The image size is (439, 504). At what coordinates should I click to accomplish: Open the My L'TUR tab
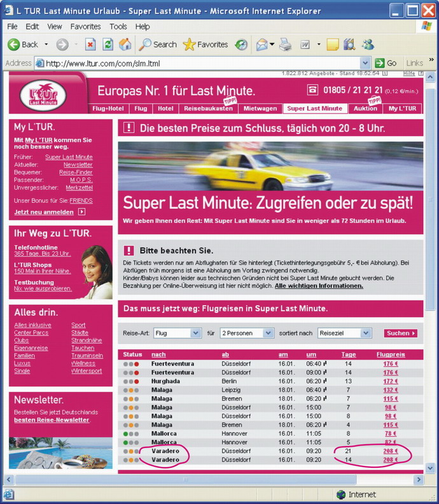click(x=402, y=109)
